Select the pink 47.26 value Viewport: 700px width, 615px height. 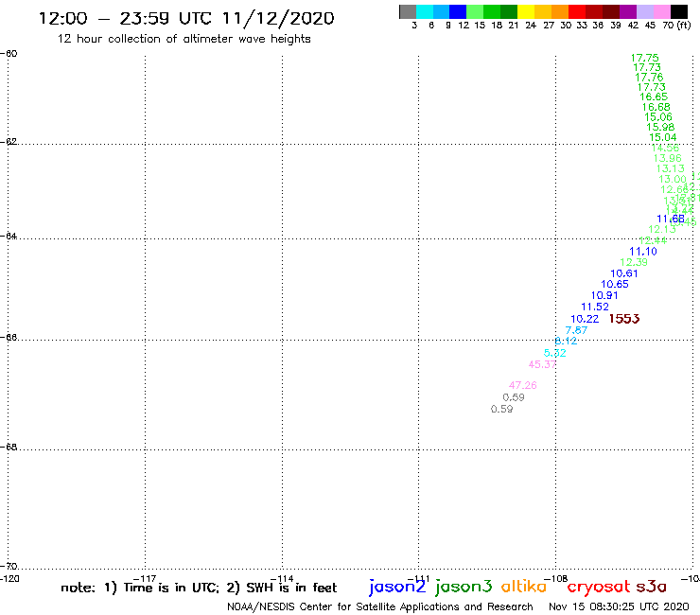pyautogui.click(x=523, y=385)
